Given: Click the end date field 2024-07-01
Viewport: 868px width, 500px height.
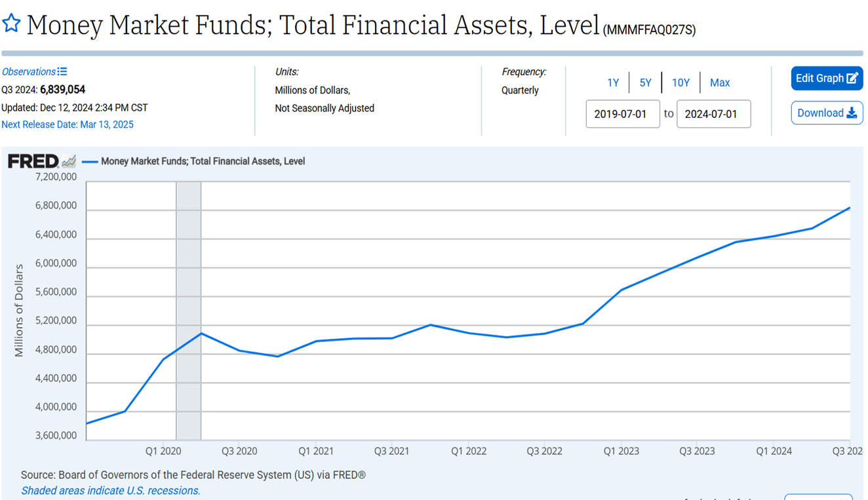Looking at the screenshot, I should (x=713, y=114).
